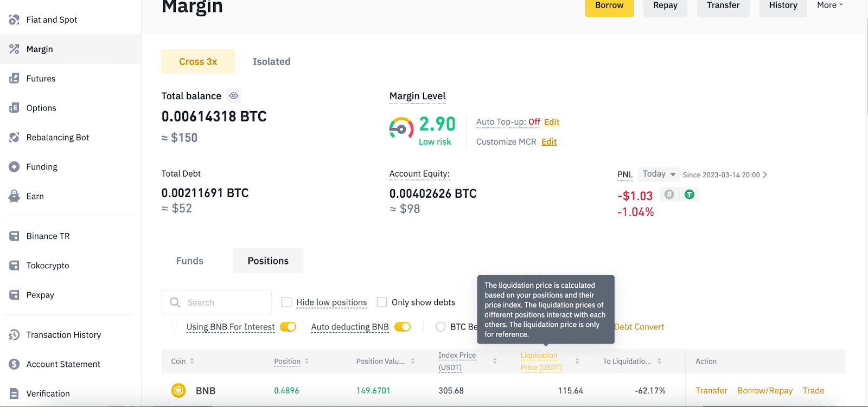Switch PNL display to BTC icon
868x407 pixels.
tap(669, 195)
